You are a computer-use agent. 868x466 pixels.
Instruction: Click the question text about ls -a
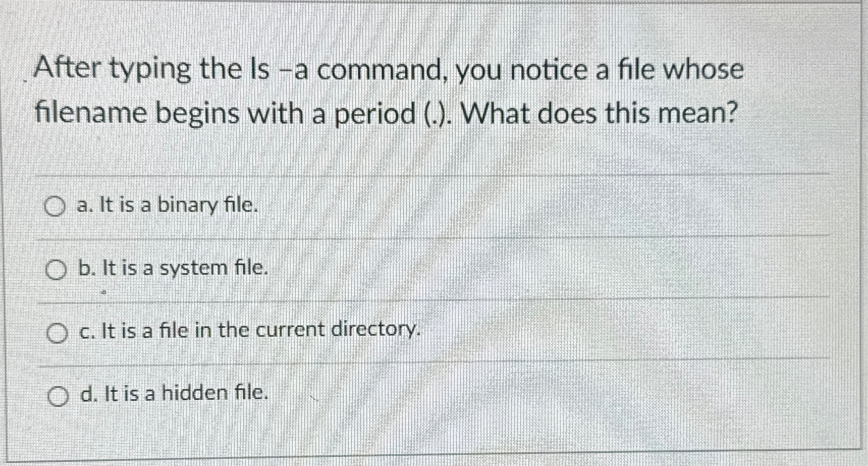click(387, 92)
